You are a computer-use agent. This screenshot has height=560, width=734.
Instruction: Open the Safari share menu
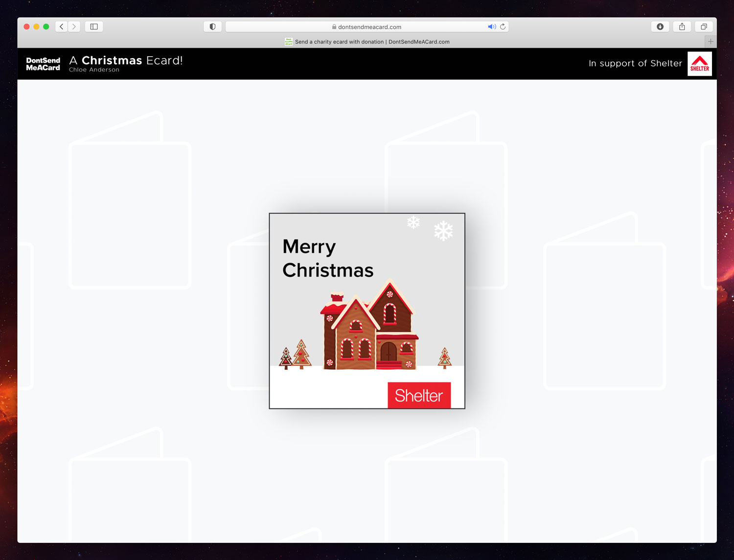point(682,27)
